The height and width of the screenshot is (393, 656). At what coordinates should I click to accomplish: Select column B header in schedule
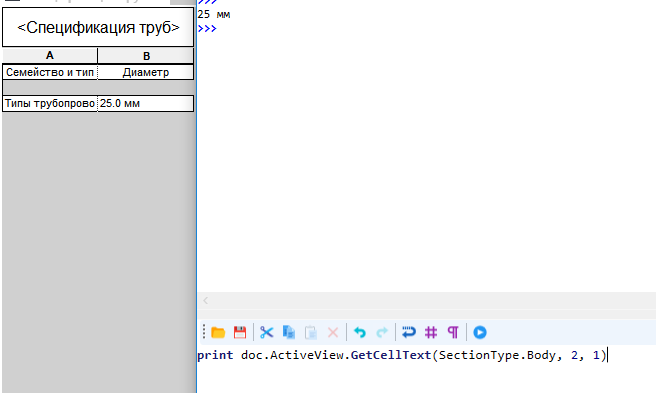click(x=146, y=55)
